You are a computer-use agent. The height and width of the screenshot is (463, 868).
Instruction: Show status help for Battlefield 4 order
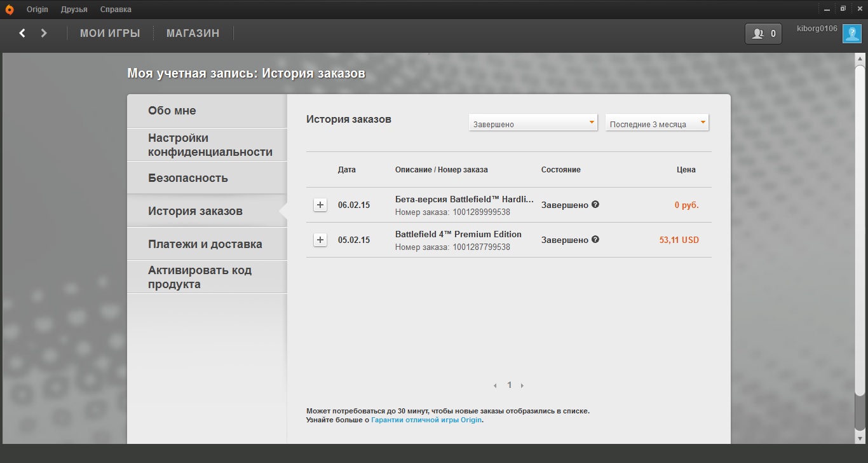(595, 240)
